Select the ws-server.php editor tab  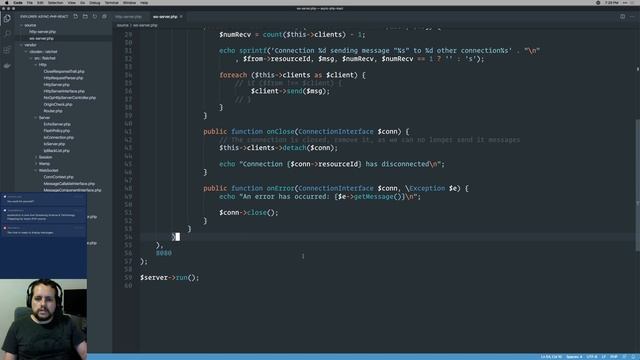165,17
